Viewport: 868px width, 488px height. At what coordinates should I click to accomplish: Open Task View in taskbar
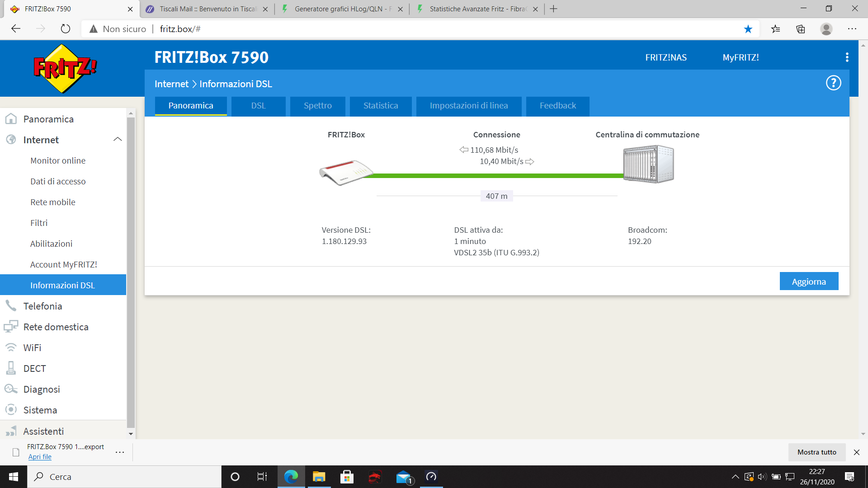[262, 477]
